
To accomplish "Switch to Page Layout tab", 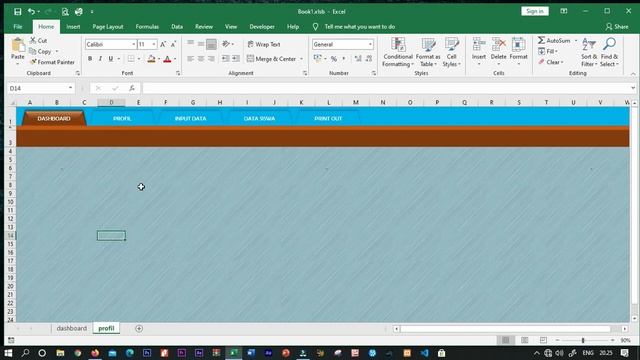I will point(108,27).
